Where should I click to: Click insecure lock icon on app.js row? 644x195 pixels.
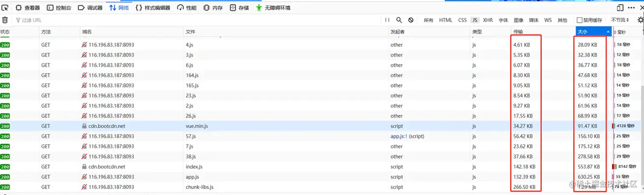point(84,177)
